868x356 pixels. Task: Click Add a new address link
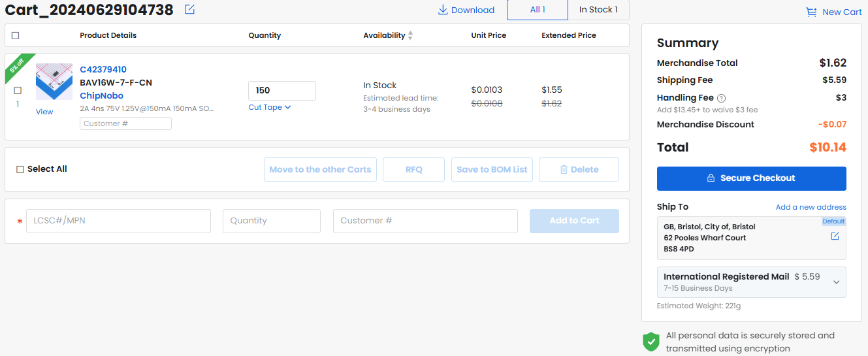(x=811, y=207)
